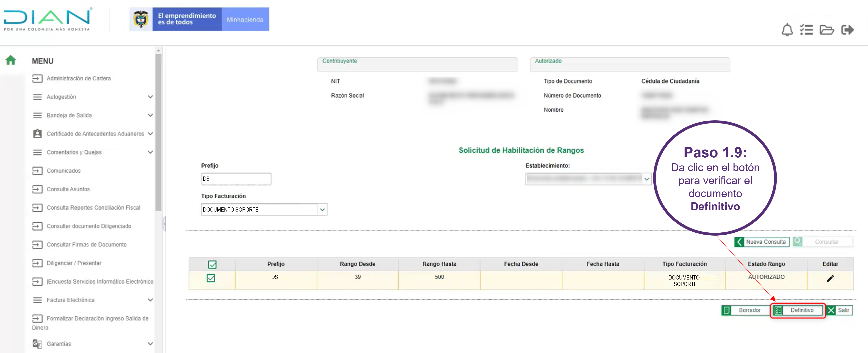Open the task checklist icon in header
This screenshot has height=353, width=868.
tap(807, 30)
